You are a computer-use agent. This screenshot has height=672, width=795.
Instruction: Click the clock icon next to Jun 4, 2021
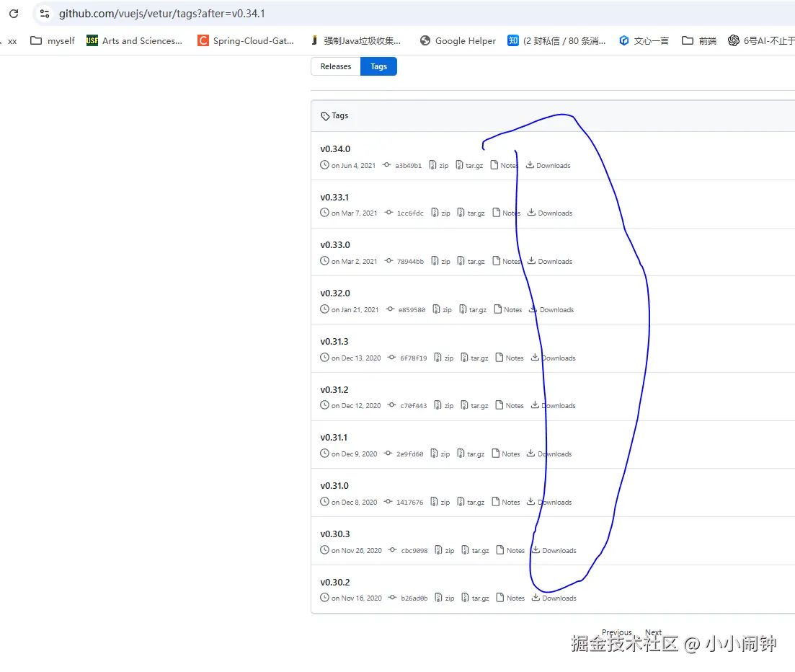pyautogui.click(x=324, y=165)
